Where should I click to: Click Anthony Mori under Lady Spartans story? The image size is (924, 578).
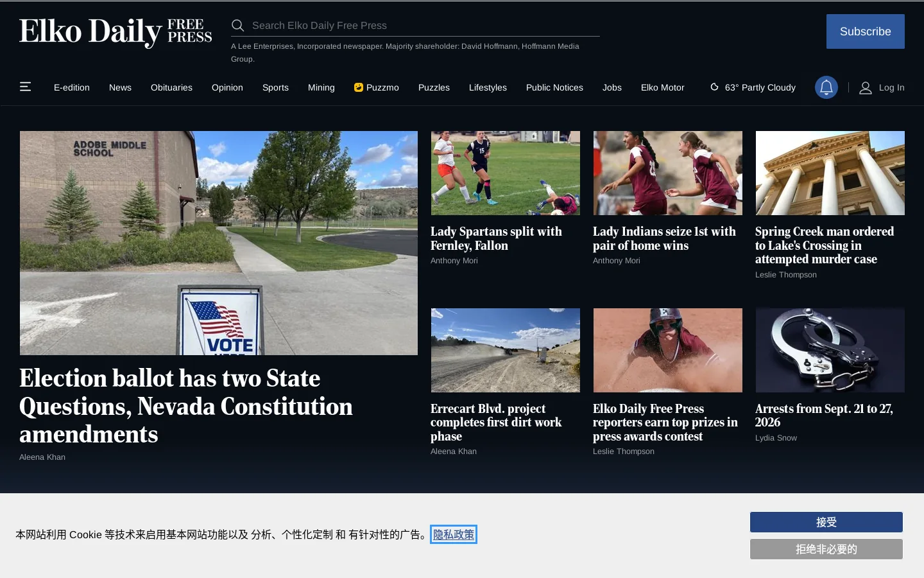pyautogui.click(x=454, y=261)
